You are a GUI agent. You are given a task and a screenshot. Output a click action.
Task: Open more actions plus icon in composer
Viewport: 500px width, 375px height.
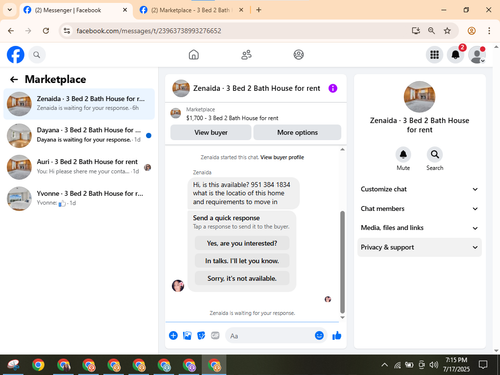pos(173,335)
